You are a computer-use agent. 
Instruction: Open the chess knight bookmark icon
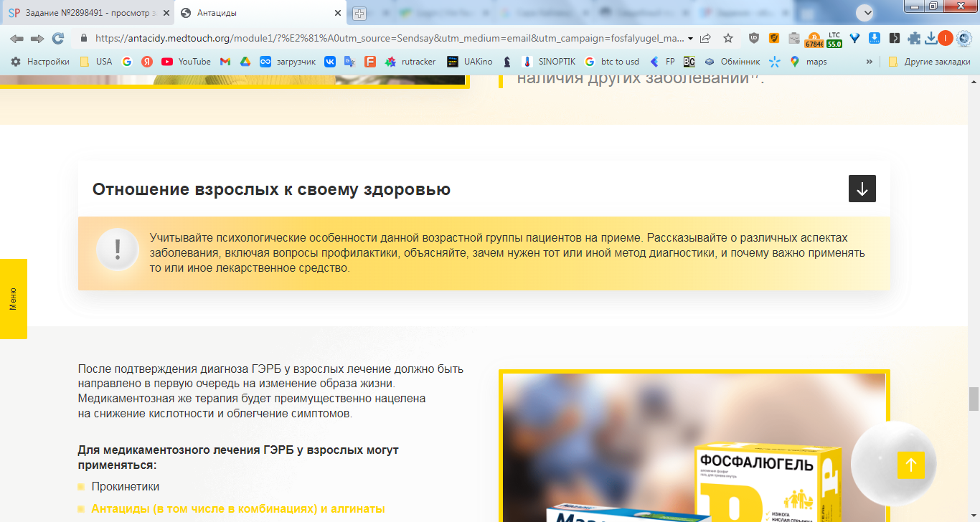pyautogui.click(x=507, y=62)
